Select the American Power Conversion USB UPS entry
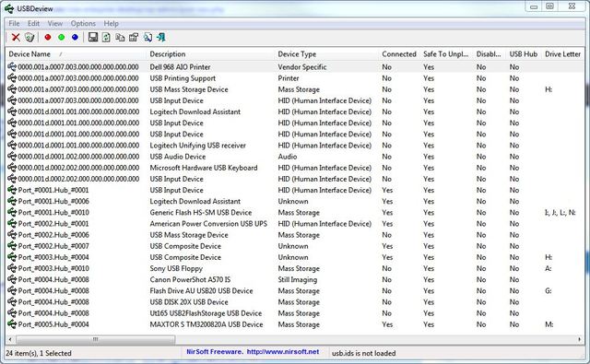590x364 pixels. pyautogui.click(x=208, y=224)
